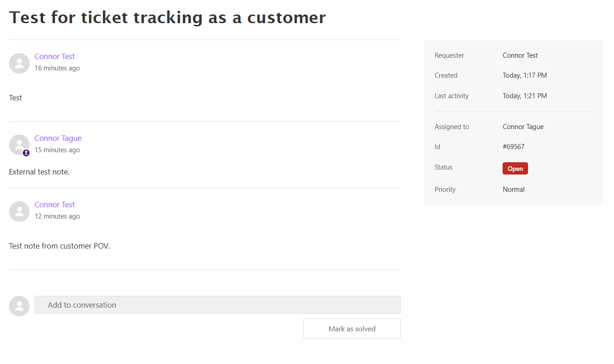The height and width of the screenshot is (364, 614).
Task: Click the Mark as solved button
Action: [x=352, y=329]
